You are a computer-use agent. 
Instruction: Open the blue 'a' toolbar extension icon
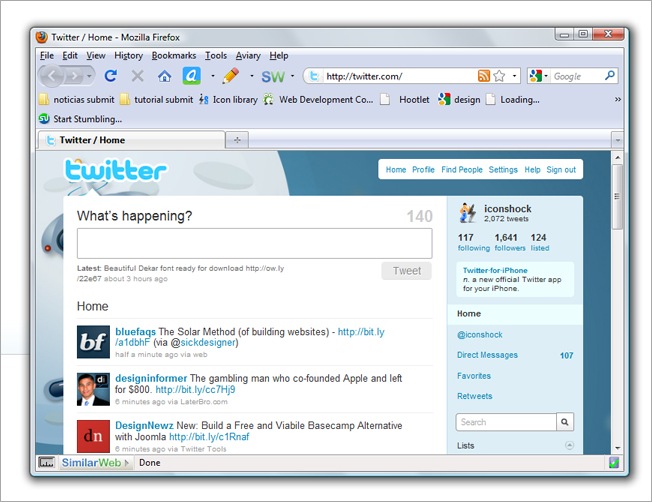[x=192, y=76]
